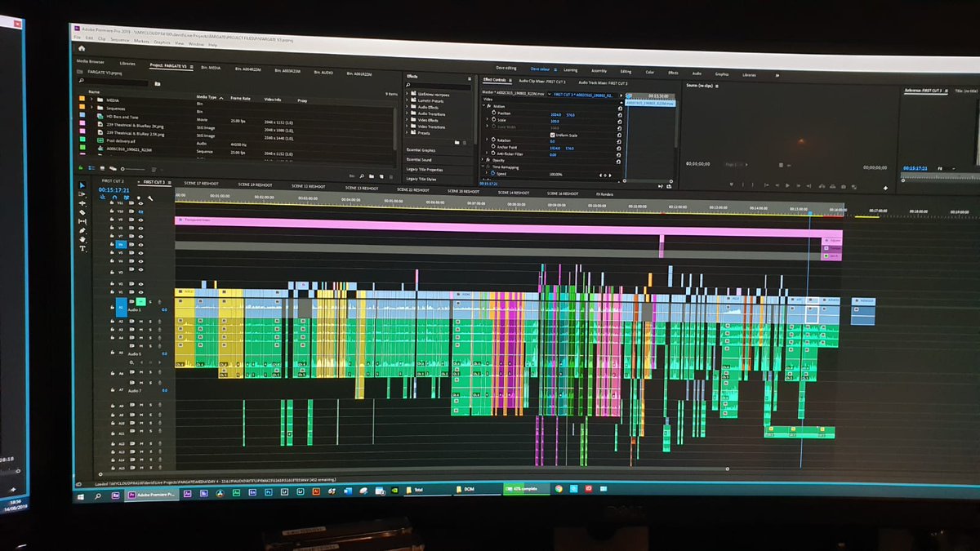Screen dimensions: 980x551
Task: Switch to Audio Clip Mixer tab
Action: click(542, 82)
